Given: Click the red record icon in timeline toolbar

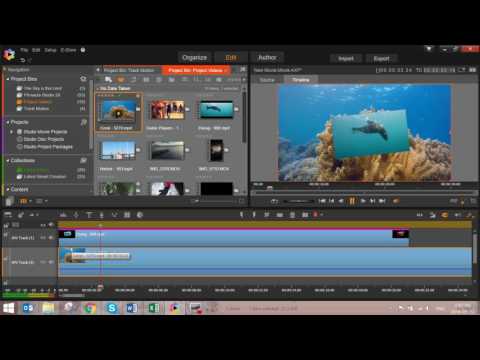Looking at the screenshot, I should pos(315,214).
